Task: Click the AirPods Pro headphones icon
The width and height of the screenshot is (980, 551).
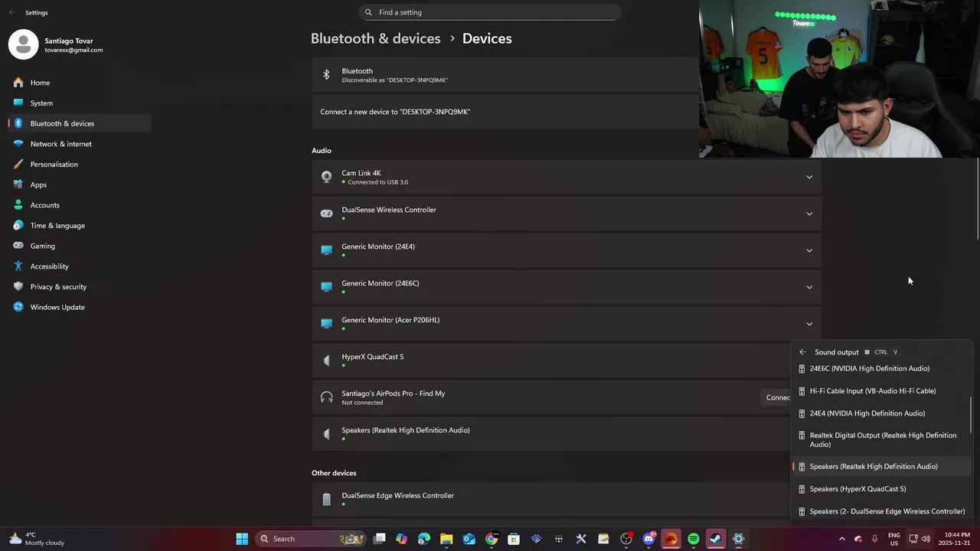Action: [327, 397]
